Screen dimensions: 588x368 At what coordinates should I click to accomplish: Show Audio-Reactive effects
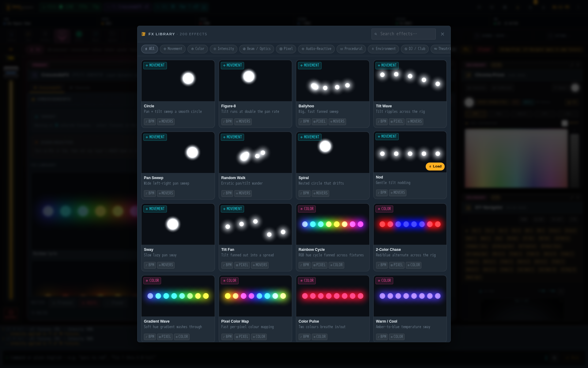[x=316, y=49]
